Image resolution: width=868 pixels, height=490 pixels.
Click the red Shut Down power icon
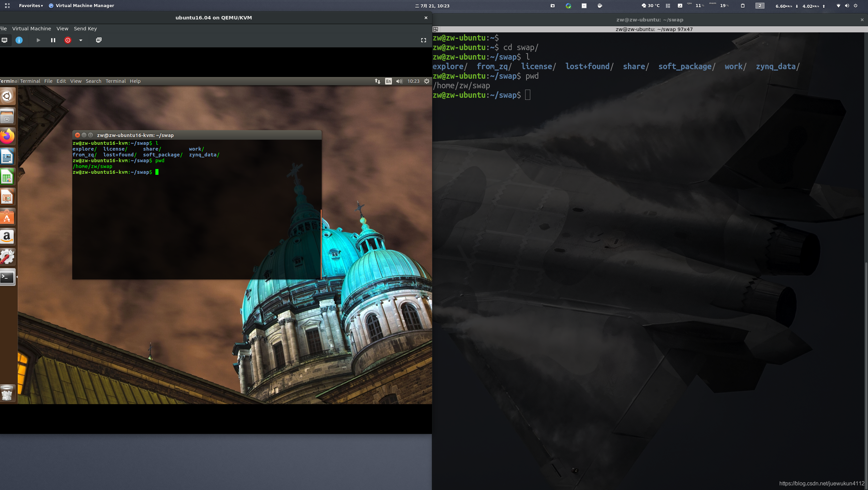68,40
